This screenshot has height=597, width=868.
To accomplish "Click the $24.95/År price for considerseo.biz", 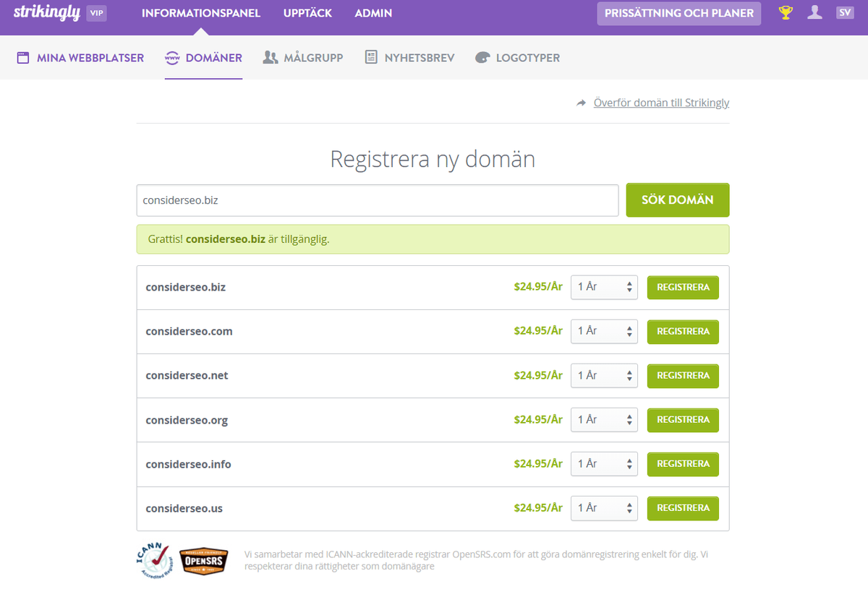I will (538, 287).
